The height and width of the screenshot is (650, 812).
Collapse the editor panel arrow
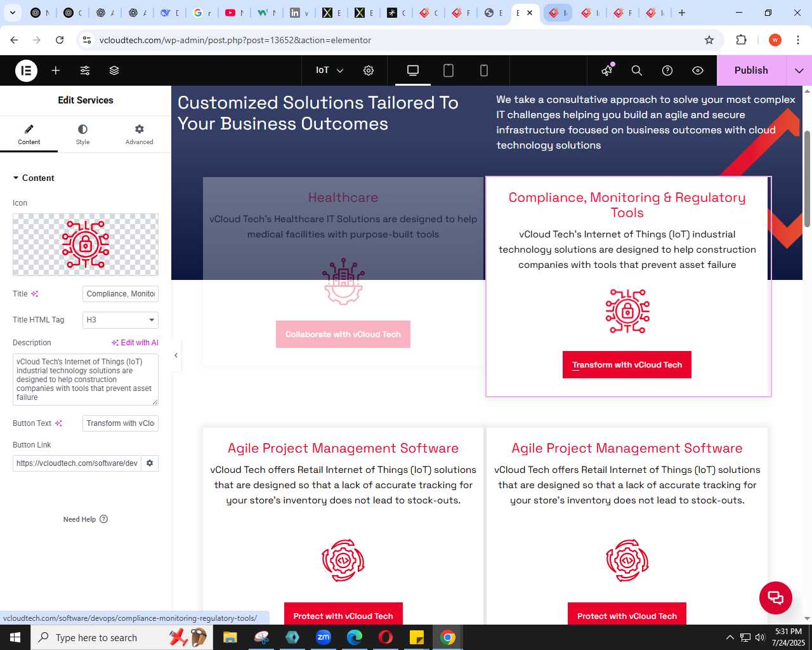(176, 355)
